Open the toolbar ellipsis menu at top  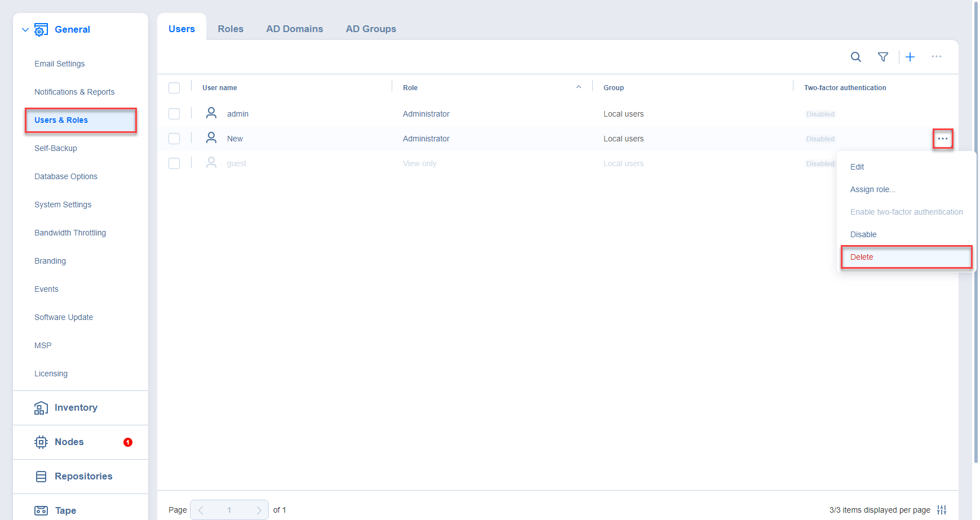[936, 57]
